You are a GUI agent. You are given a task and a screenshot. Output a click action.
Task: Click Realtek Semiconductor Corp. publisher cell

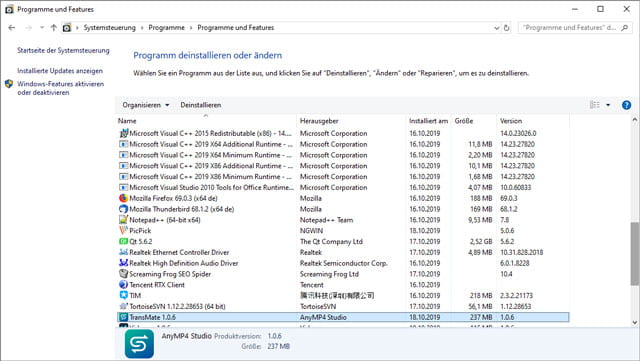[x=344, y=263]
